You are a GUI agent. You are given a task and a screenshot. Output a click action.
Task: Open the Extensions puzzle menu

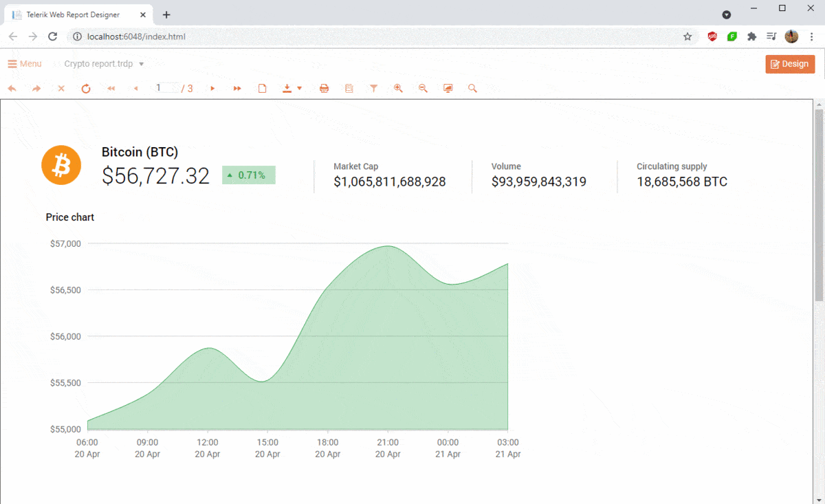[752, 36]
